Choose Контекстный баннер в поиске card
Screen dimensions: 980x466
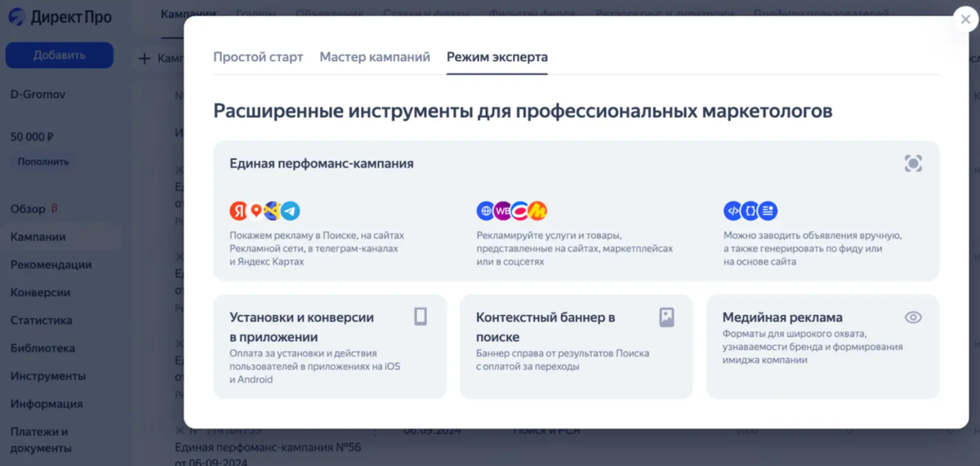pos(576,347)
